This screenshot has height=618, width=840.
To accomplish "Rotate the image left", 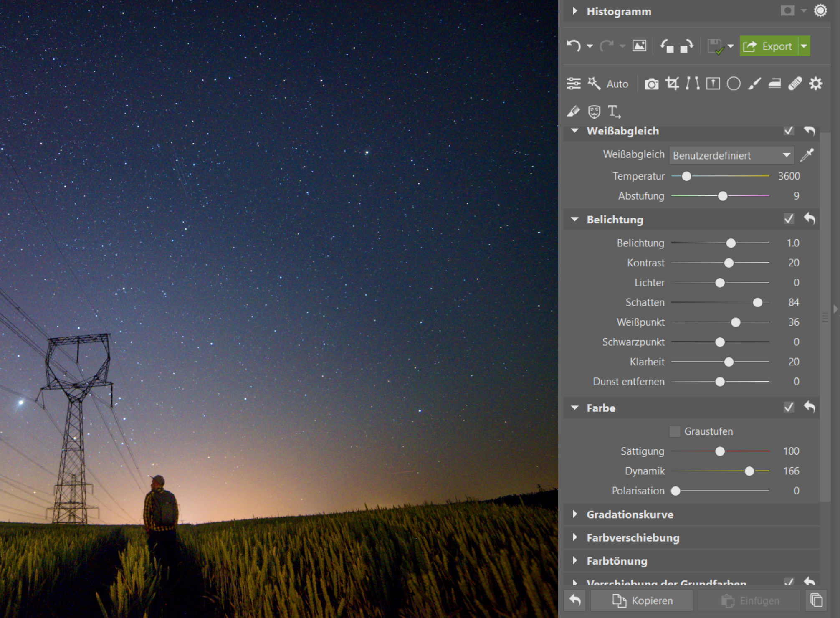I will [667, 46].
